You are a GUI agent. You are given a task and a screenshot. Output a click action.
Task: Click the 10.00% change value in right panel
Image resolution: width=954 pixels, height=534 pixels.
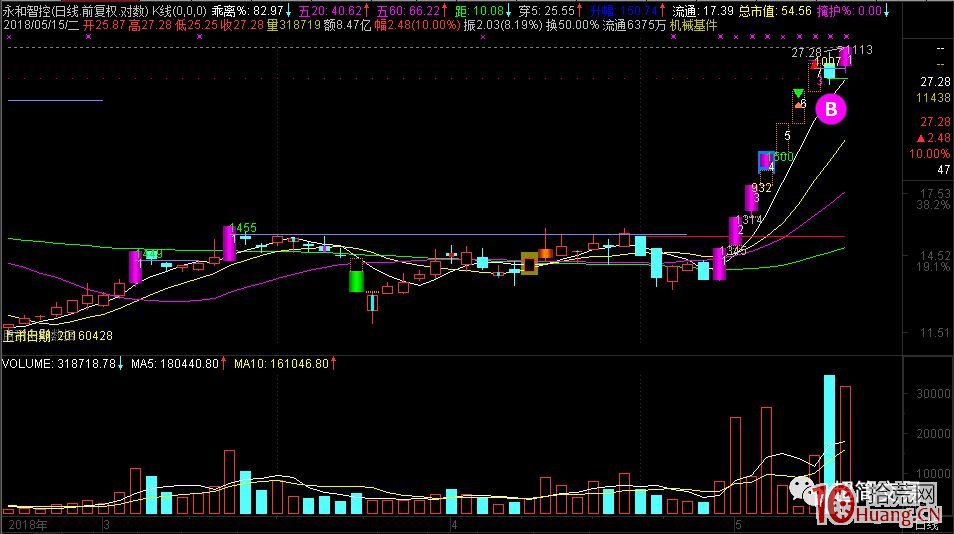coord(929,154)
